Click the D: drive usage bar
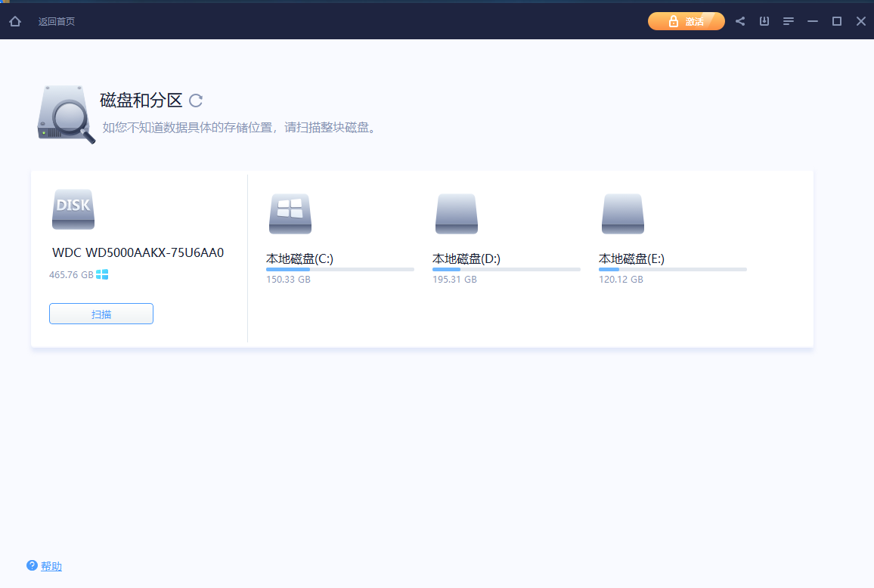 click(507, 269)
